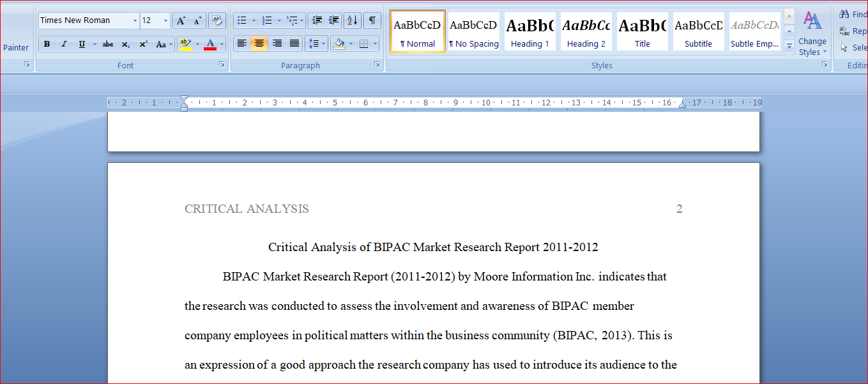Screen dimensions: 868x384
Task: Apply subscript formatting
Action: point(126,44)
